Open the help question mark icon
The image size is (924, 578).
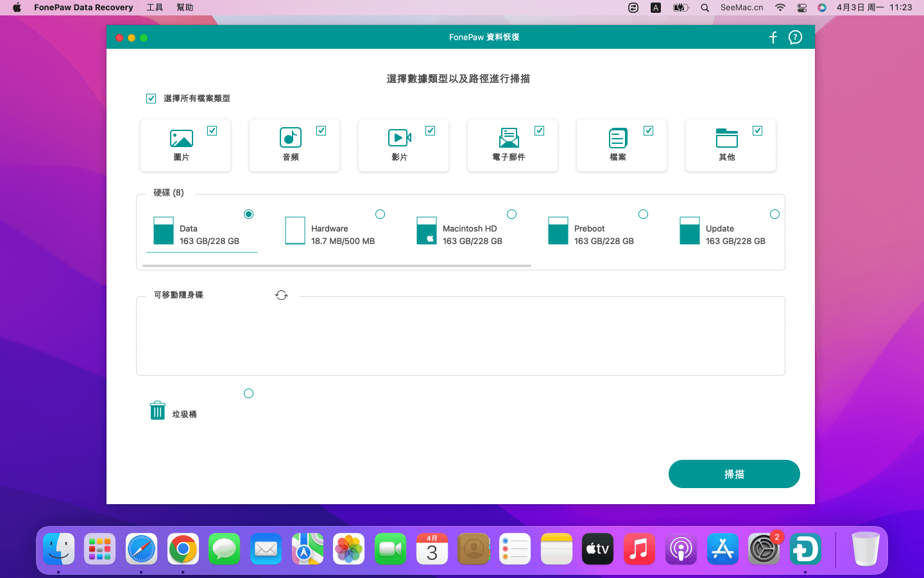795,37
